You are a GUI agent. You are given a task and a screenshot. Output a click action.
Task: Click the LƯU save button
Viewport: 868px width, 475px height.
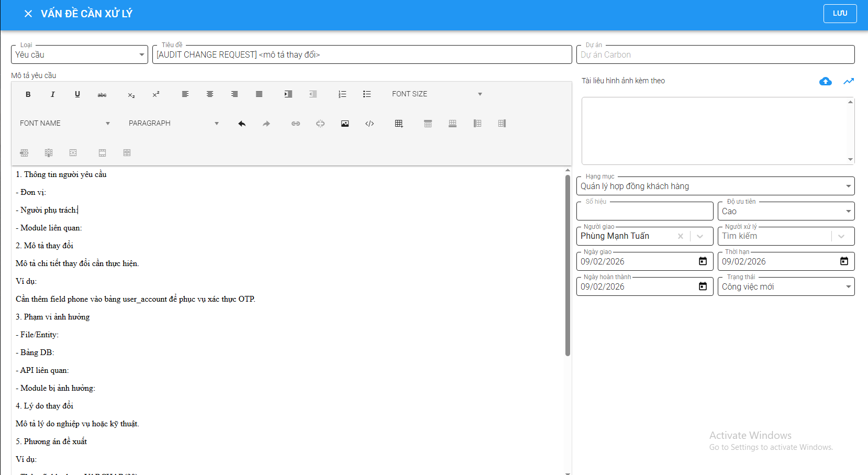[840, 14]
